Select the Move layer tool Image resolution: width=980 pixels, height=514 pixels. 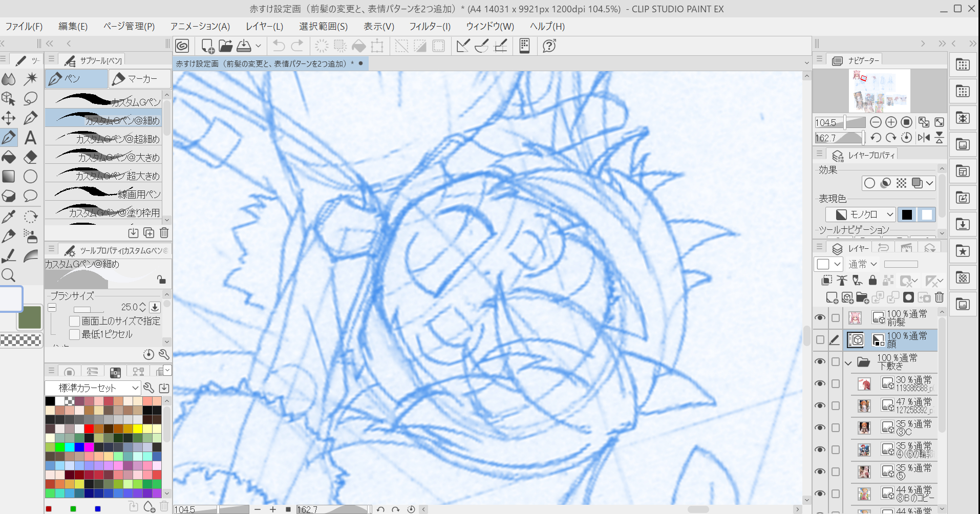9,118
